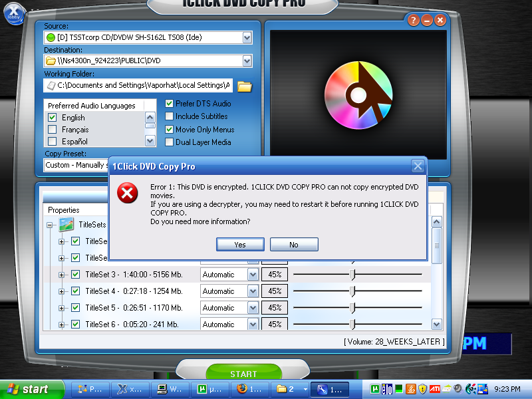Open help with the question mark button
The height and width of the screenshot is (399, 532).
click(x=413, y=21)
